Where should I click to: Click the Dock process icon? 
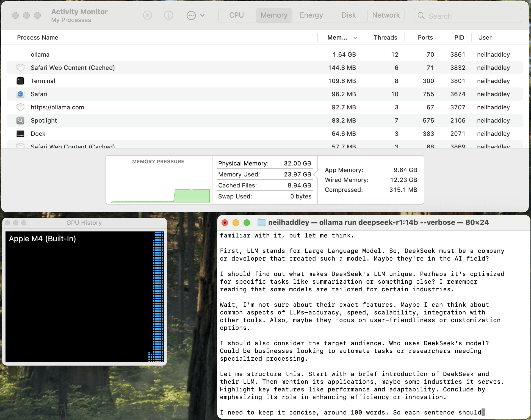click(20, 134)
